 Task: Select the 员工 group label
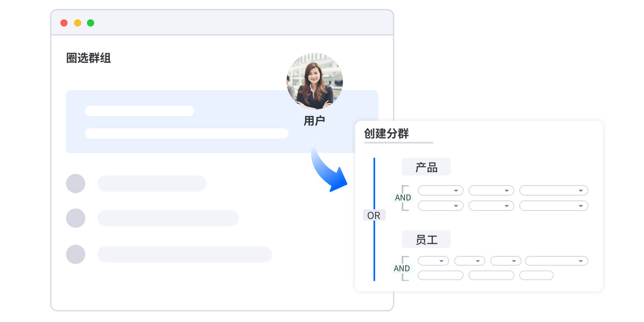click(426, 239)
